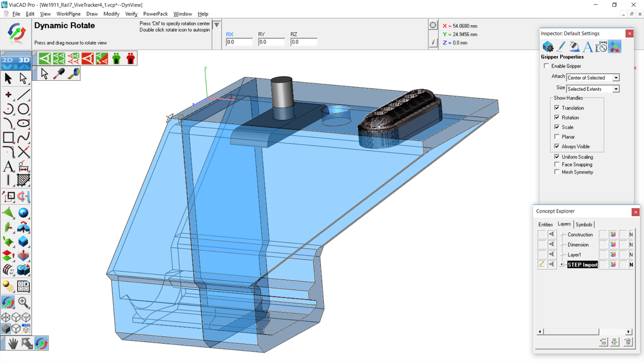Select the single line tool
This screenshot has height=362, width=644.
[23, 94]
